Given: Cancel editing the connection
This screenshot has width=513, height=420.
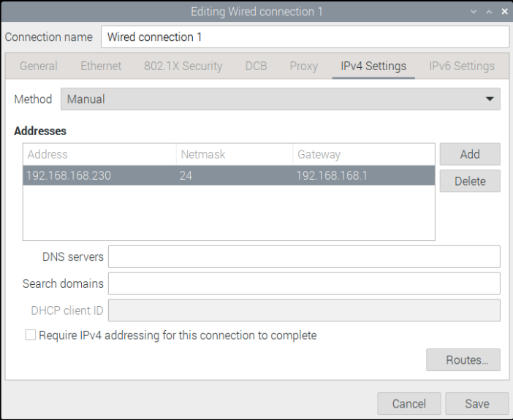Looking at the screenshot, I should [408, 403].
